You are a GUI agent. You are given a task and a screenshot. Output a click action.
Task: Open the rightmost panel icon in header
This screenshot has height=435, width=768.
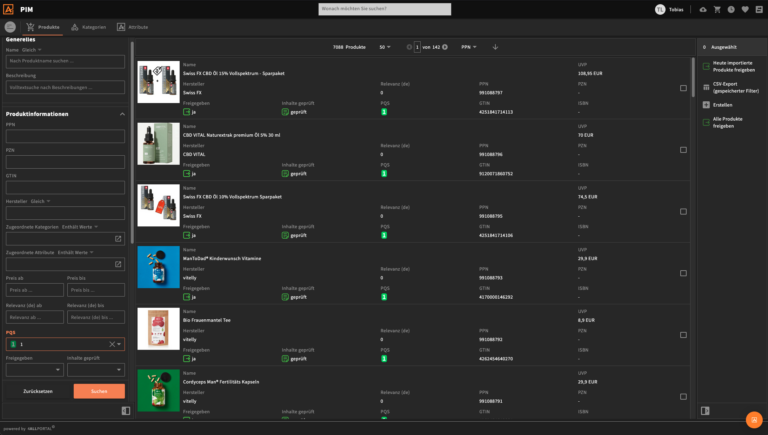[759, 9]
